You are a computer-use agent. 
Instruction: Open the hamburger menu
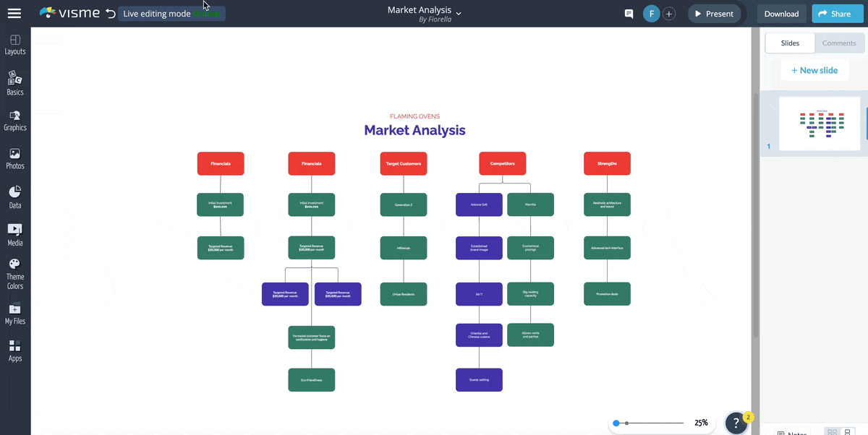(x=15, y=12)
